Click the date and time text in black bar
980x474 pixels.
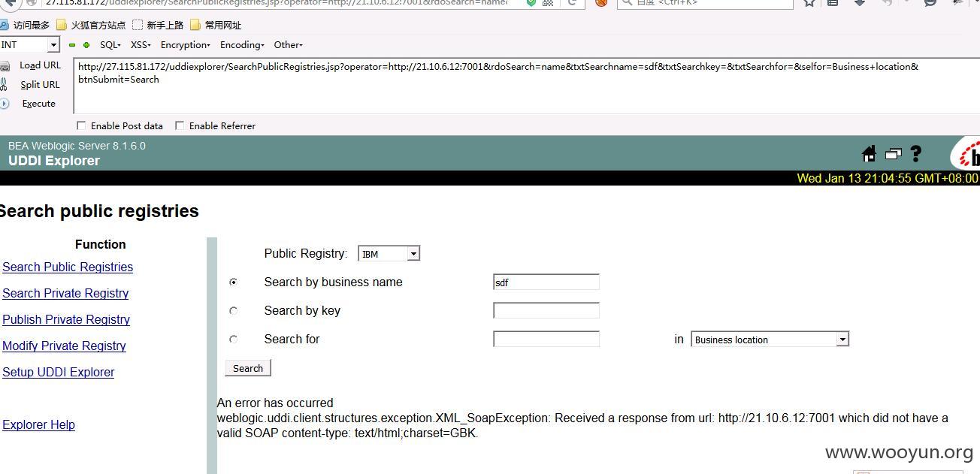click(x=888, y=179)
